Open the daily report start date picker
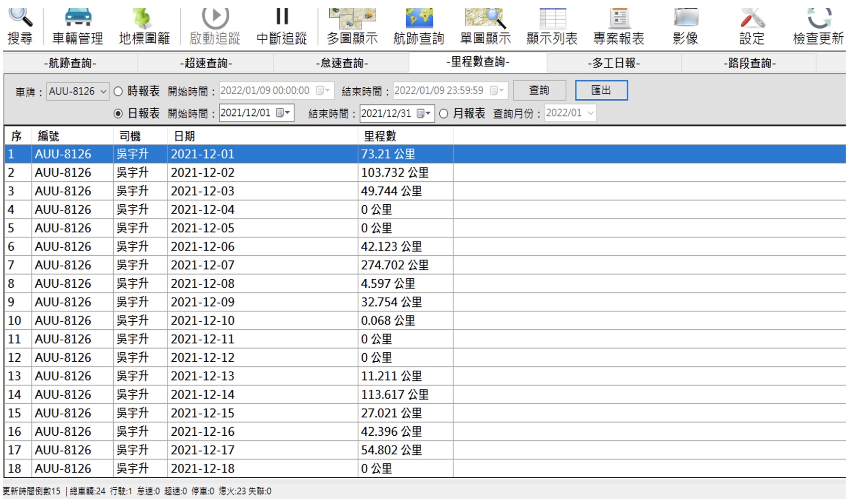 pos(283,113)
